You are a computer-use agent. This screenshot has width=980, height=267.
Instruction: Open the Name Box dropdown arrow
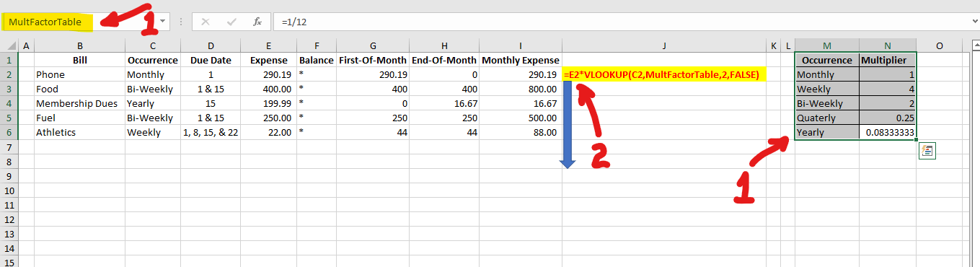click(163, 22)
